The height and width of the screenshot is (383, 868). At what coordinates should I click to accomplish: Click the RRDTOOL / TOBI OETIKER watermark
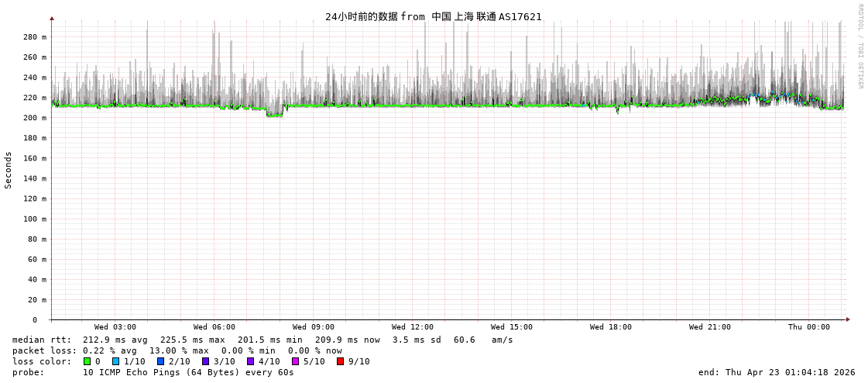pyautogui.click(x=859, y=47)
